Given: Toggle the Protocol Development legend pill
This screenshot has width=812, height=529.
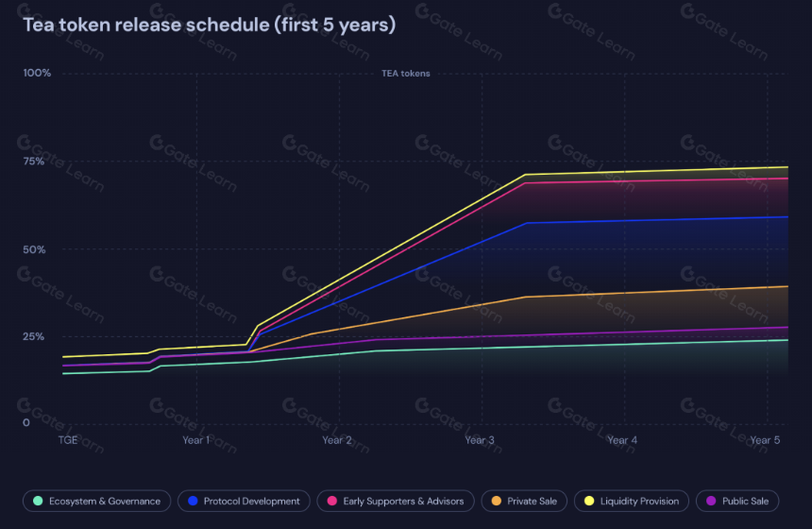Looking at the screenshot, I should 244,501.
